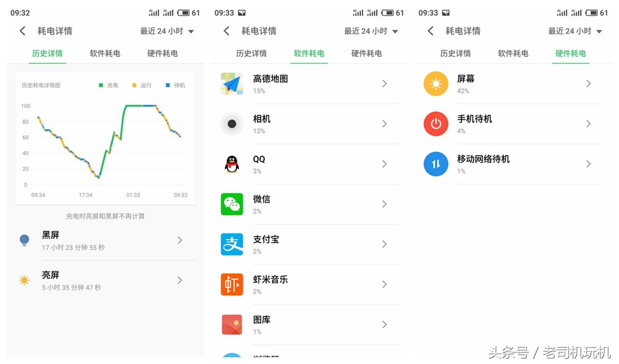Click the blue 待机 legend swatch
The width and height of the screenshot is (619, 364).
[168, 85]
